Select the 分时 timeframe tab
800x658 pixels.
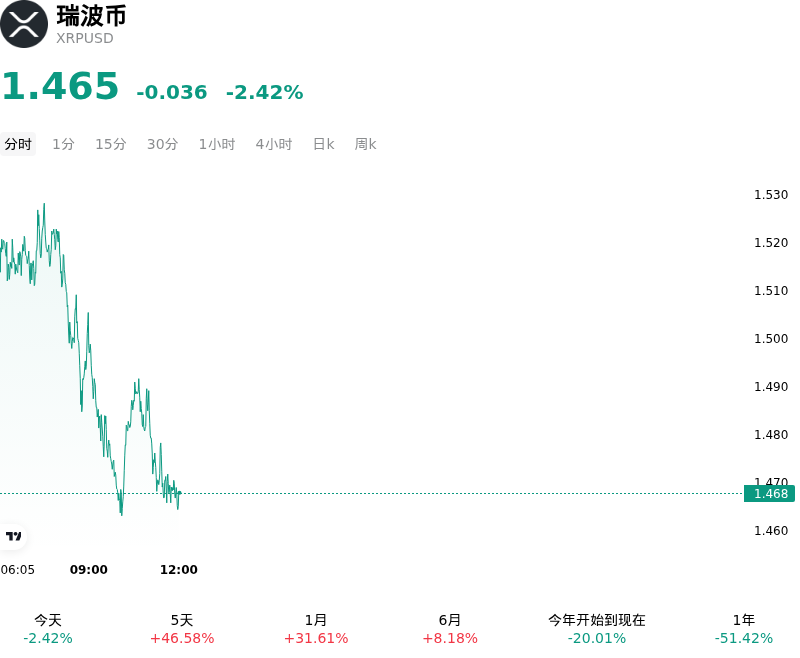(18, 144)
